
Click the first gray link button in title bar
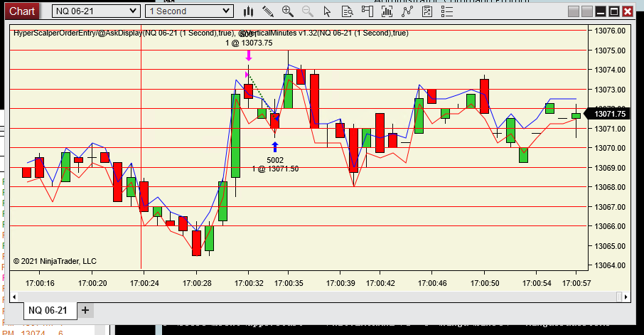pyautogui.click(x=574, y=11)
